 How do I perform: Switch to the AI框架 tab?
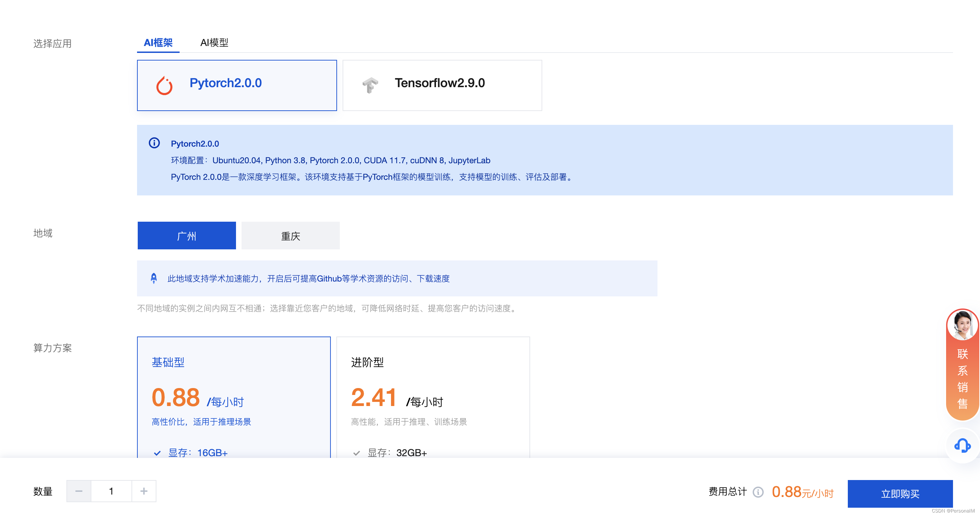click(158, 43)
